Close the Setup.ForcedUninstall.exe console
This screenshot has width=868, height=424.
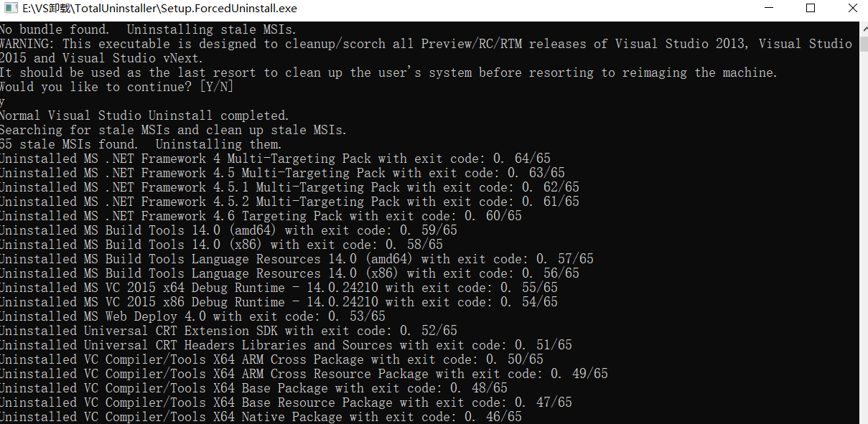(x=851, y=9)
